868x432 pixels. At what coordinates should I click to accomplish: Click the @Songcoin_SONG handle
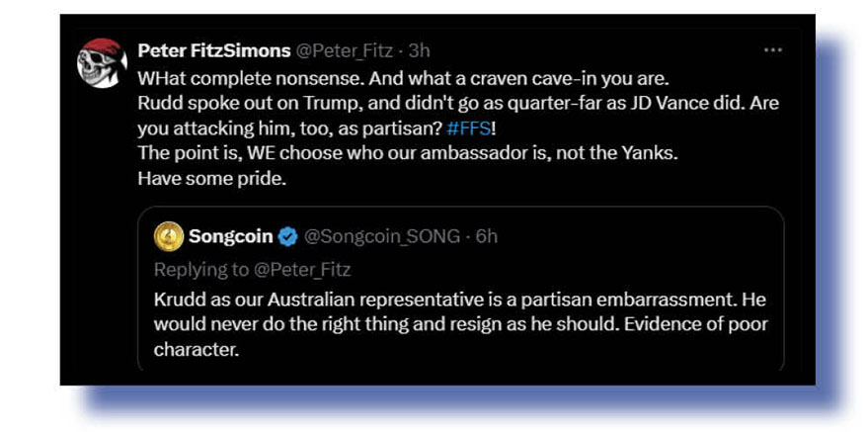tap(381, 236)
